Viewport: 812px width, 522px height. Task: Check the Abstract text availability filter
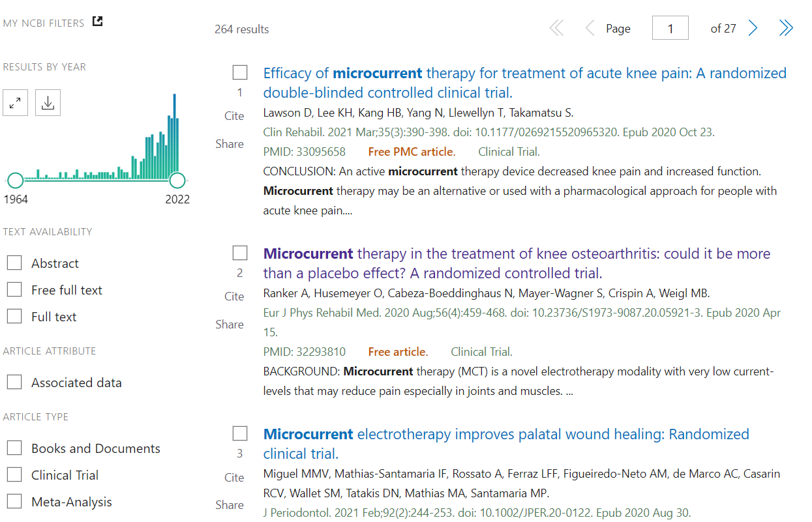14,263
